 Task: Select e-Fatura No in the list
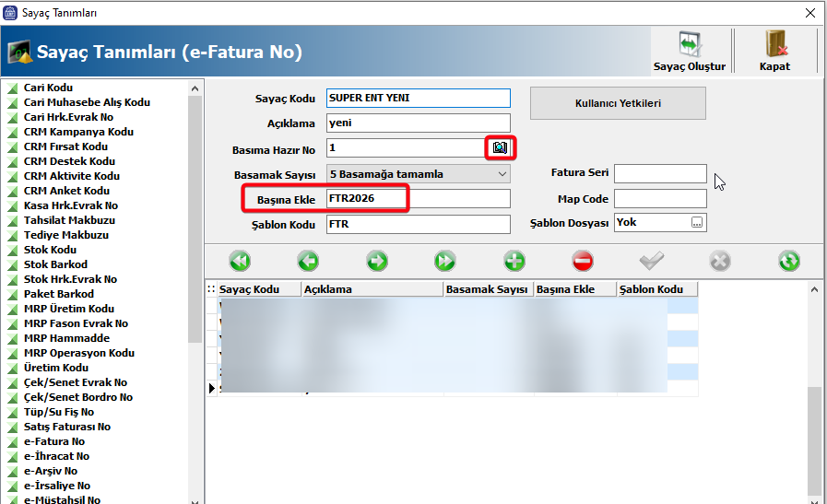pos(53,441)
